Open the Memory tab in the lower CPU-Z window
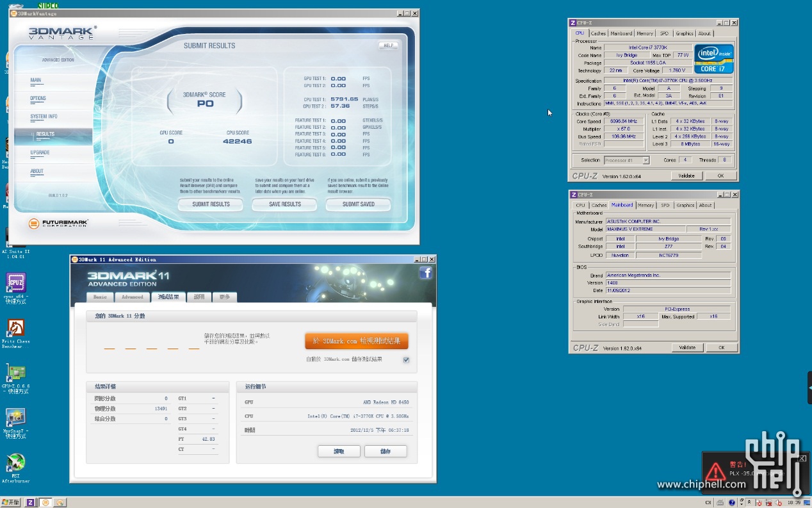The image size is (812, 508). (x=646, y=205)
